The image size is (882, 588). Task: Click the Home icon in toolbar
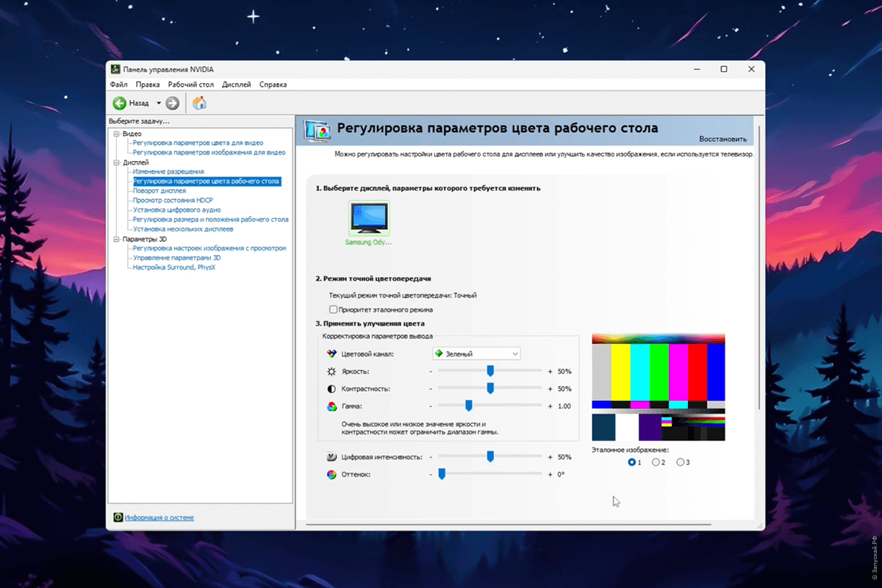(199, 104)
